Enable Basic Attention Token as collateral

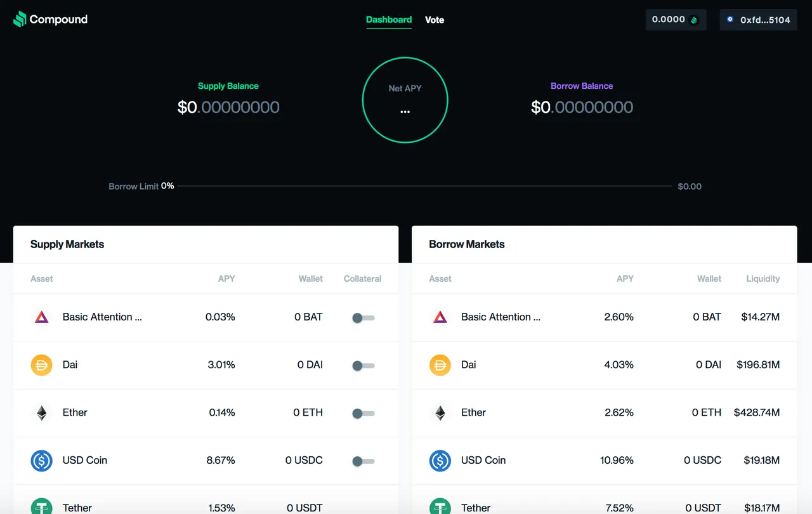click(x=363, y=318)
